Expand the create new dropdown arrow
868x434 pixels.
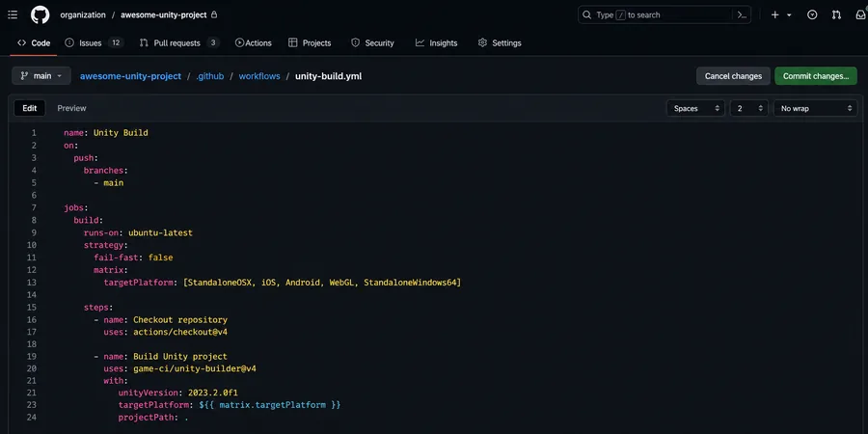coord(789,14)
